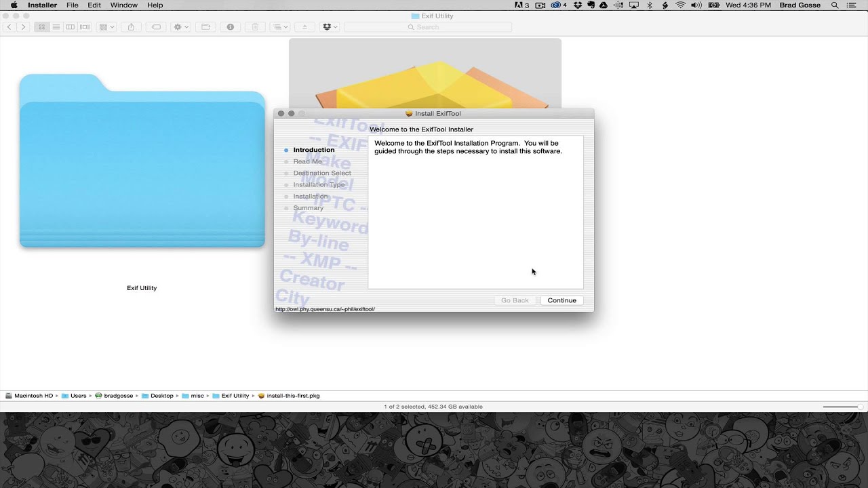Click the New Folder toolbar icon
The height and width of the screenshot is (488, 868).
[x=205, y=27]
